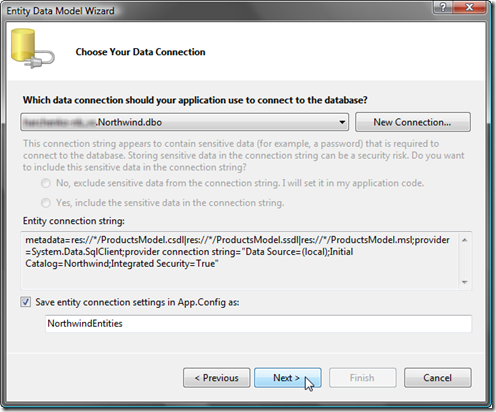Click the New Connection button
This screenshot has width=496, height=412.
pyautogui.click(x=413, y=122)
